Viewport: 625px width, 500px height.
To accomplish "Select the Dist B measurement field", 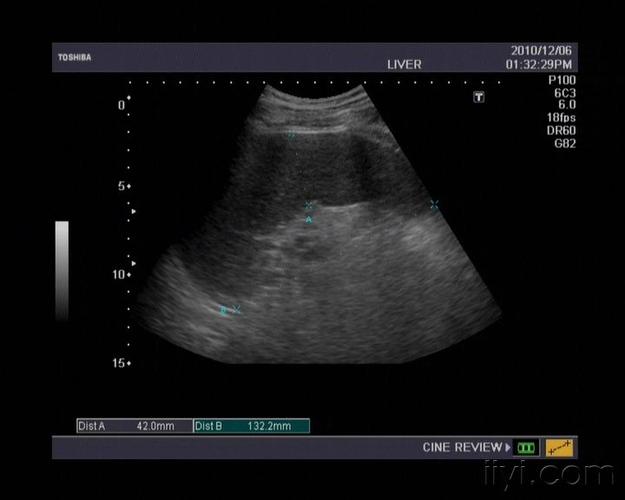I will coord(251,426).
